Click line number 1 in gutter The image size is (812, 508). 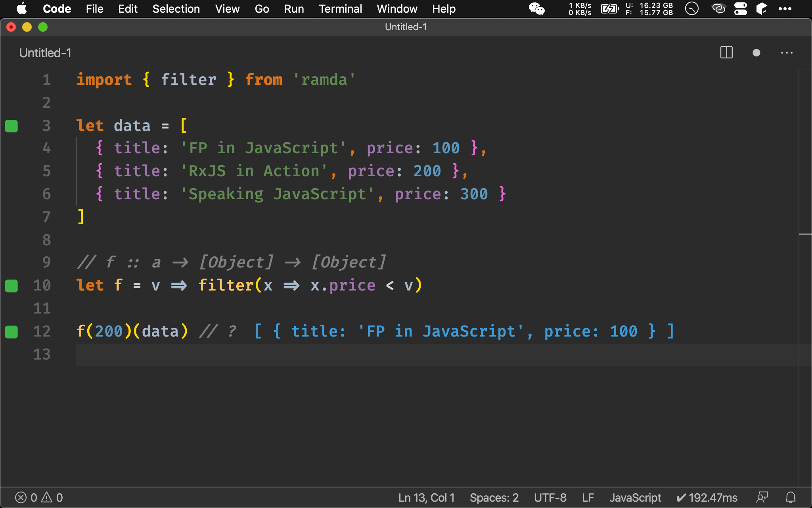click(x=46, y=80)
